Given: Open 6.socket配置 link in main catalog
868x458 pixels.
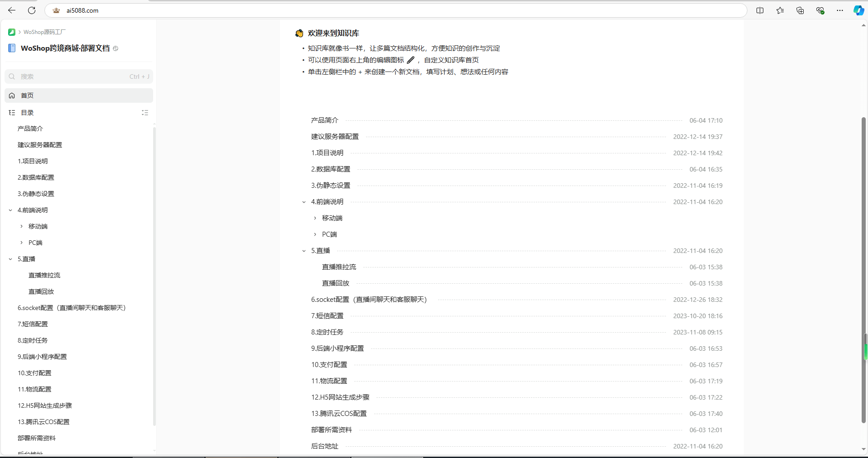Looking at the screenshot, I should (x=369, y=300).
